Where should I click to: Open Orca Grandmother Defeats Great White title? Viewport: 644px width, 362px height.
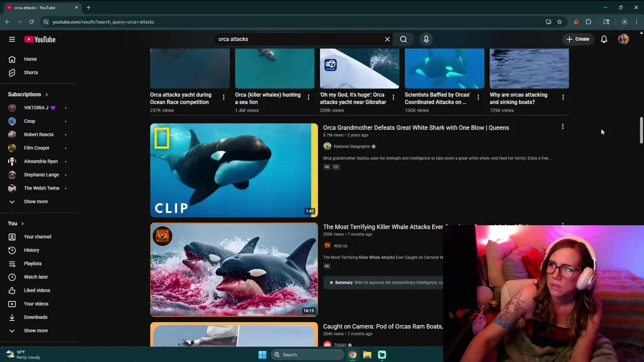point(416,128)
